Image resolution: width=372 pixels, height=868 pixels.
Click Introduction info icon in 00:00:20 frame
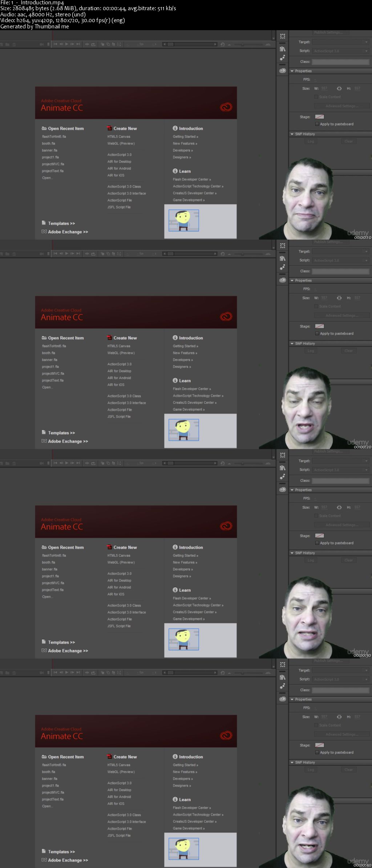pos(175,338)
